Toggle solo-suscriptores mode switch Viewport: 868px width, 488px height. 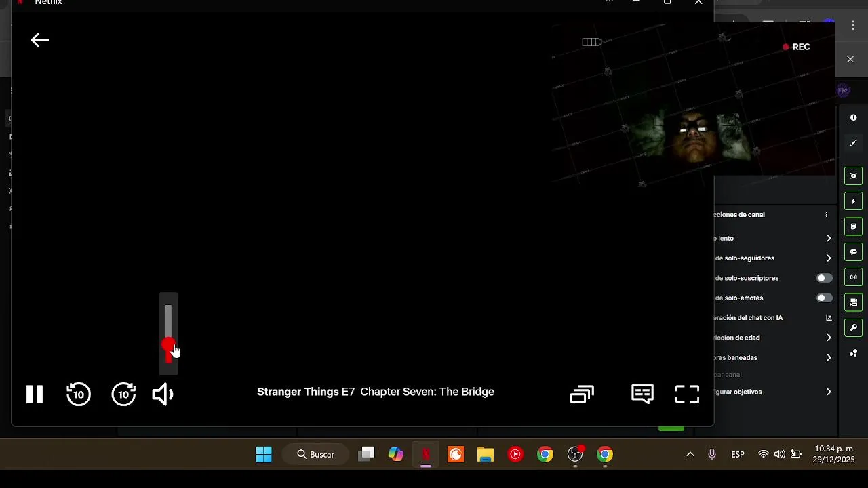(x=824, y=278)
